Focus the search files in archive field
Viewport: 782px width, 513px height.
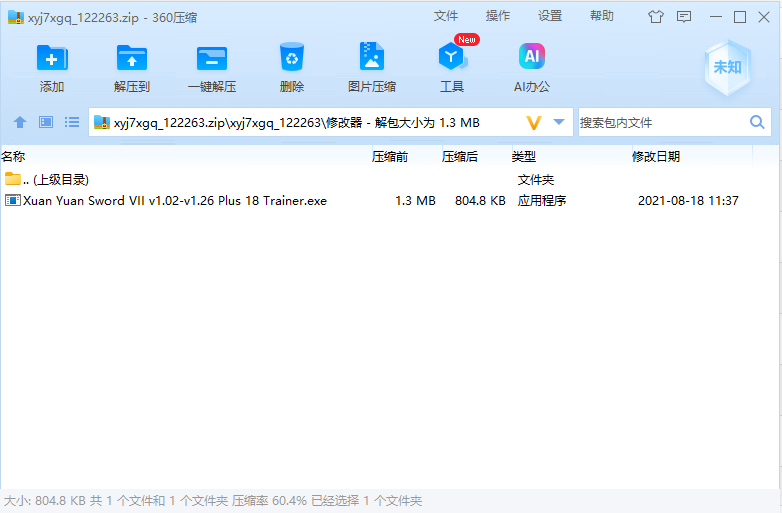[662, 122]
